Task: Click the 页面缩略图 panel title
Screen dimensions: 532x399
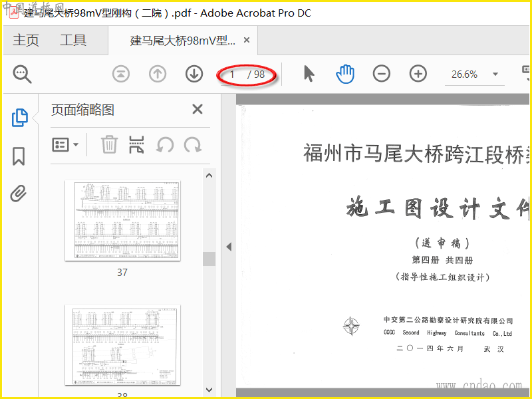Action: [x=82, y=110]
